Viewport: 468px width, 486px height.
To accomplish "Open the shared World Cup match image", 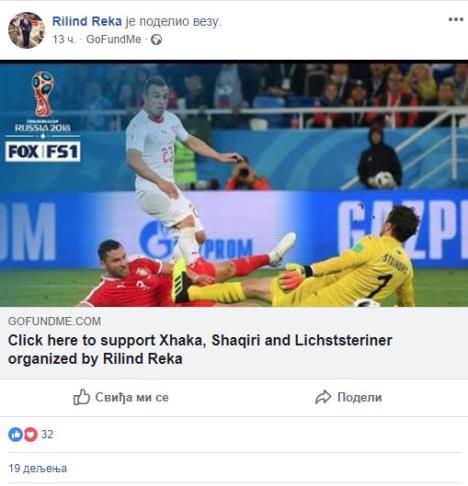I will pos(234,183).
